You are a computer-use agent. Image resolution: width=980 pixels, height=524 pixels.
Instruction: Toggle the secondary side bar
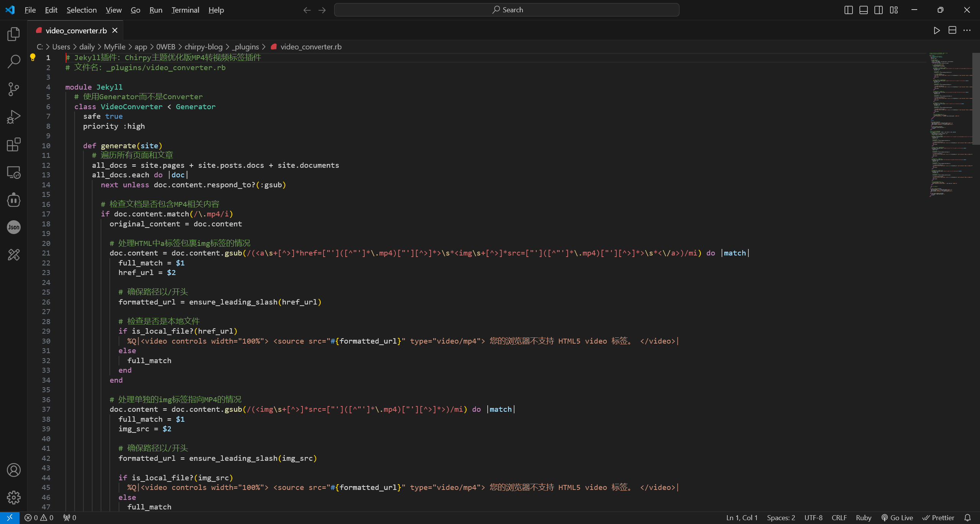point(879,10)
